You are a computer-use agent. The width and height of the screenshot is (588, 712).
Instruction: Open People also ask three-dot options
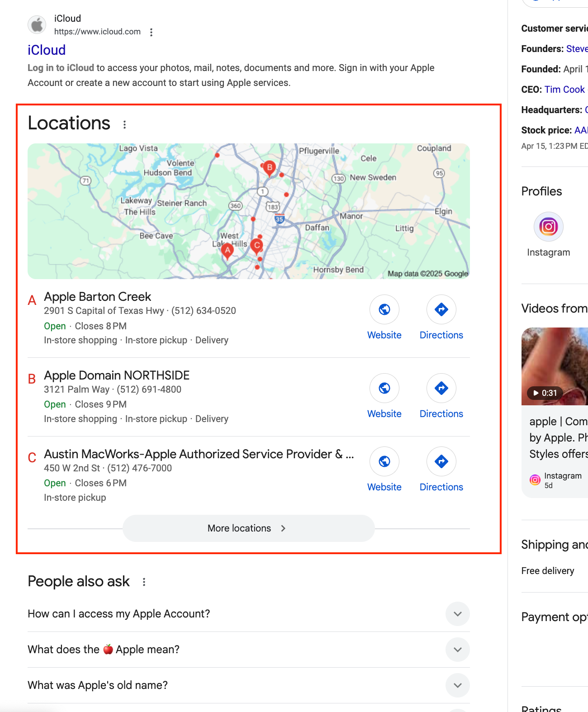(x=144, y=582)
